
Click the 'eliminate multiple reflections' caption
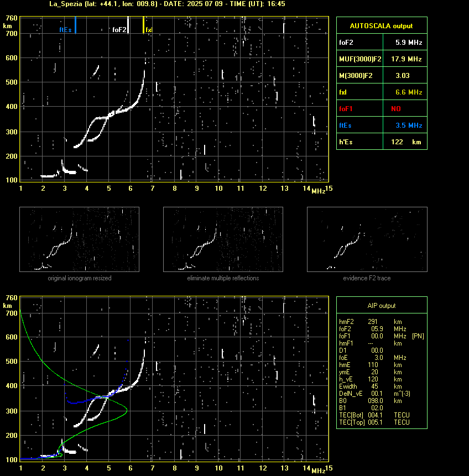tap(223, 278)
